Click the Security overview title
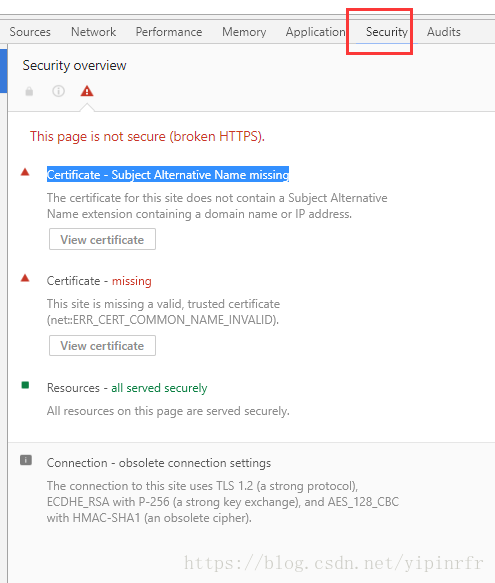Screen dimensions: 495x583 [x=74, y=65]
